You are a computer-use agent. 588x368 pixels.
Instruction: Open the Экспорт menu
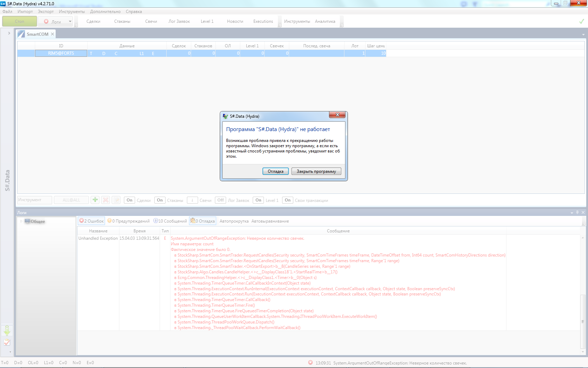(46, 12)
